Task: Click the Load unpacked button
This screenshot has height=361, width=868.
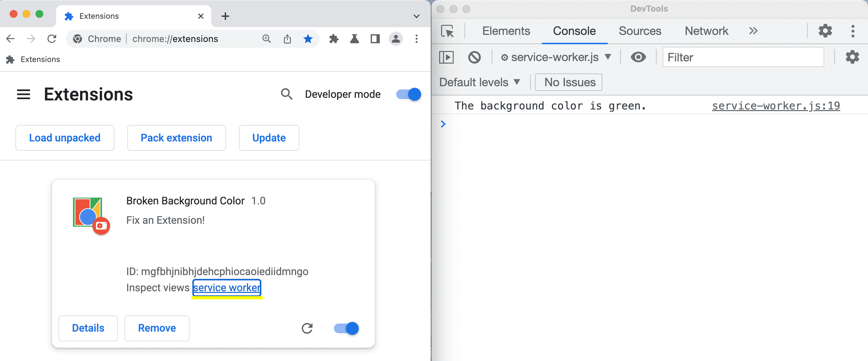Action: tap(64, 138)
